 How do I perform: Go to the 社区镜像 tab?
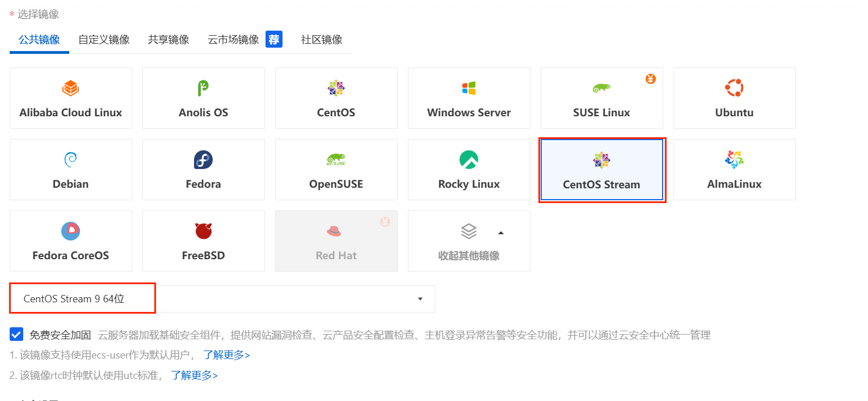(x=322, y=40)
